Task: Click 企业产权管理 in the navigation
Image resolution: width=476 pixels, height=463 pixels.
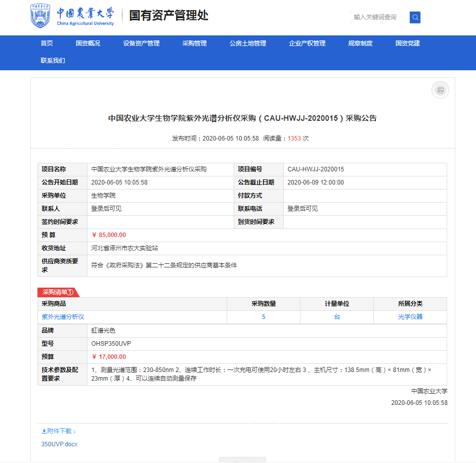Action: point(307,43)
